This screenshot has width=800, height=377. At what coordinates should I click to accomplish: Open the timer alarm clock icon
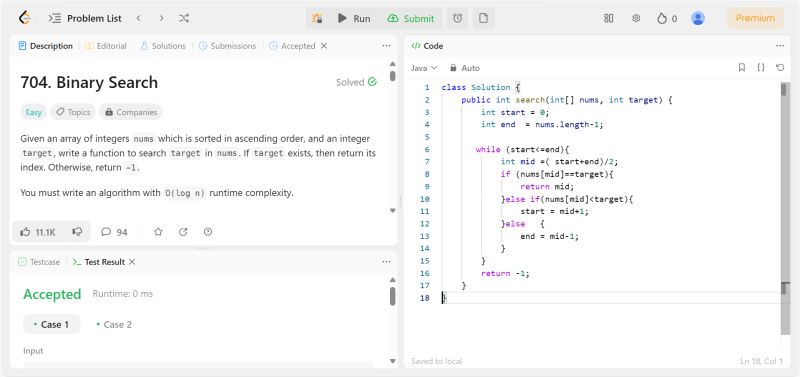[458, 18]
